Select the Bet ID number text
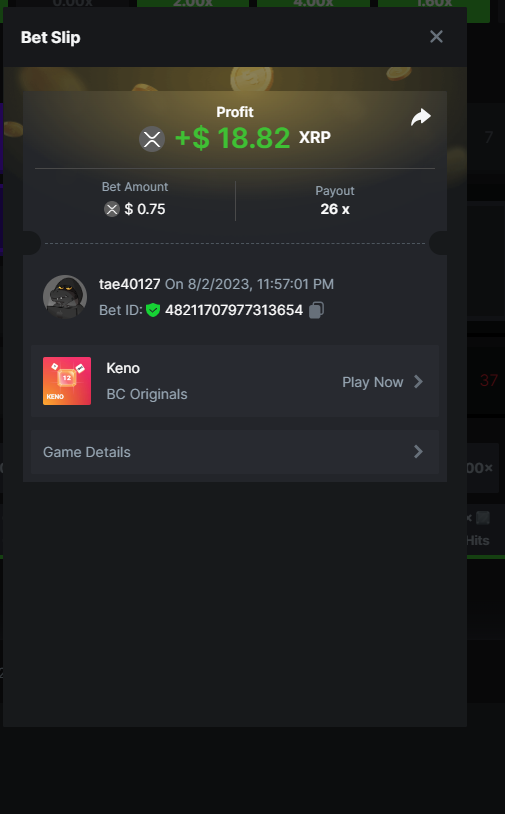505x814 pixels. click(x=234, y=310)
